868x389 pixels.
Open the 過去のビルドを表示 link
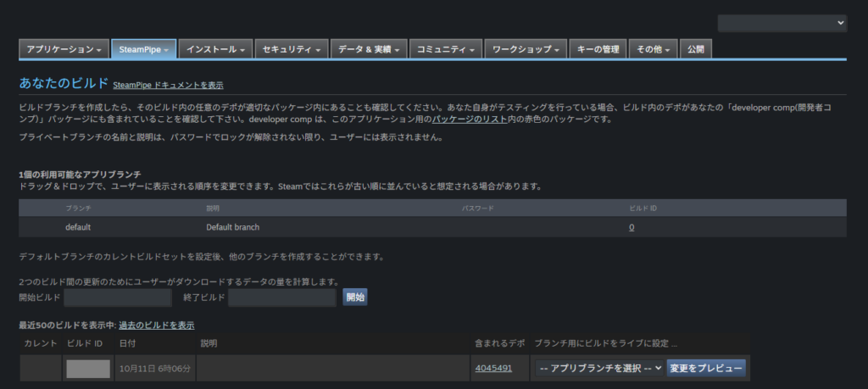click(x=157, y=325)
